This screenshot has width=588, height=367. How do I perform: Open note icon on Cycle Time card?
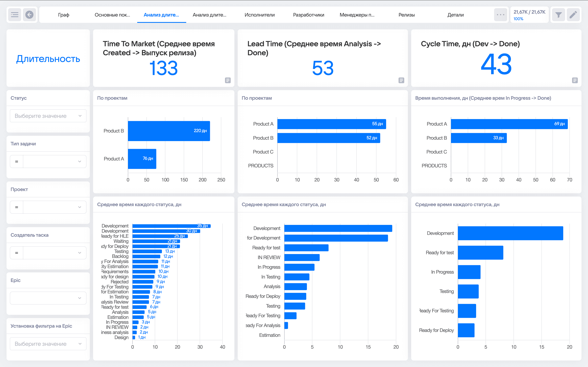tap(575, 80)
